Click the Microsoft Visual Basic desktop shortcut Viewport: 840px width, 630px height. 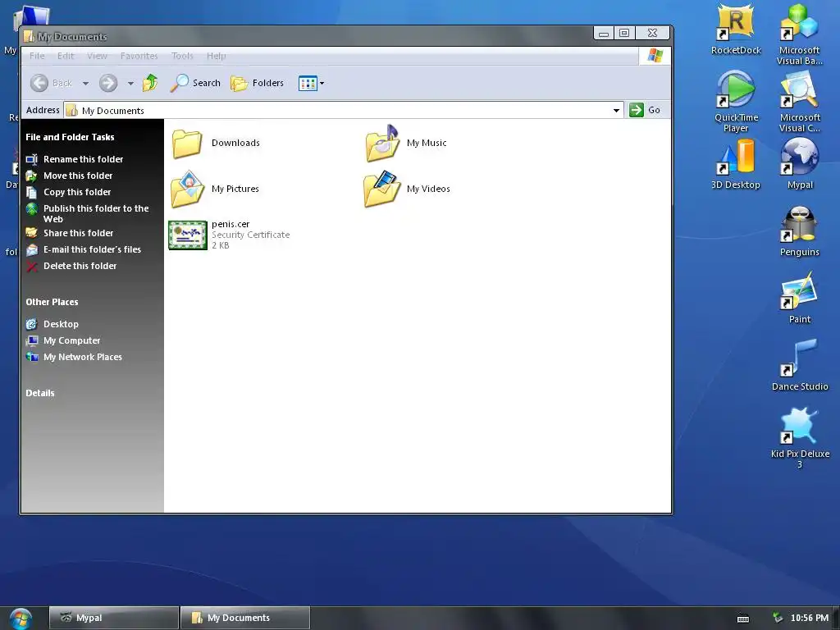coord(800,34)
